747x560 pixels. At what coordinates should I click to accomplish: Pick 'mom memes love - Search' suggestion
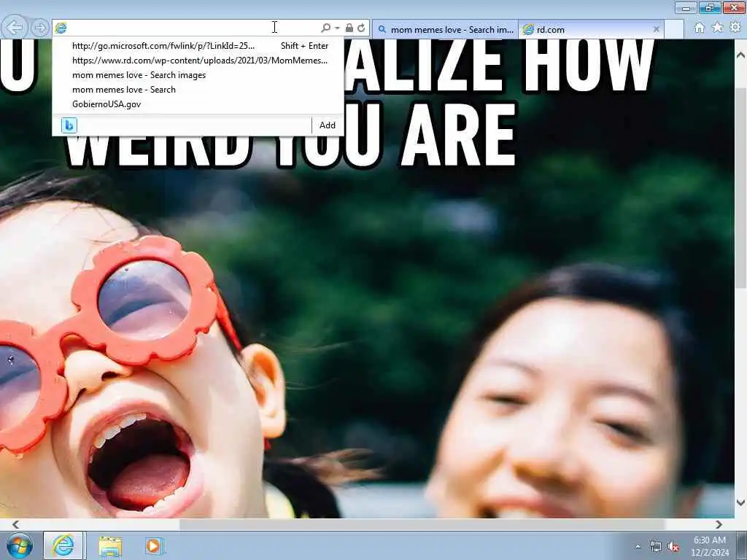click(198, 90)
